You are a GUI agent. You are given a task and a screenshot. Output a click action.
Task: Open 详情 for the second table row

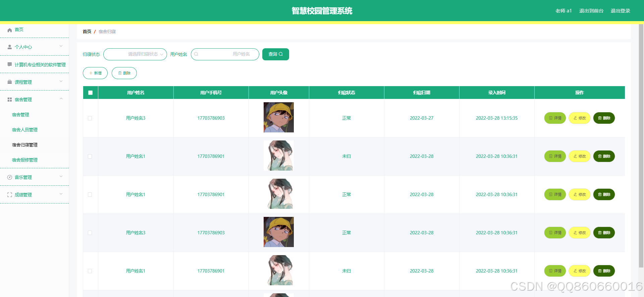coord(555,156)
